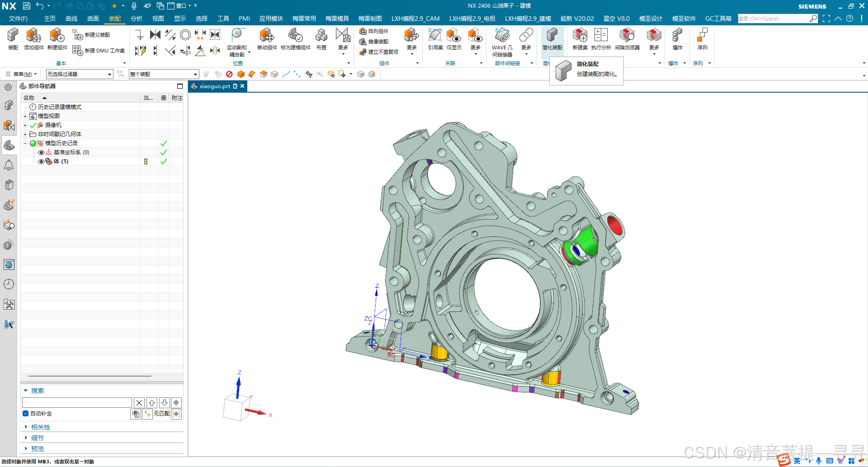Expand the 非时间戳记几何体 tree node
The width and height of the screenshot is (868, 467).
[x=25, y=134]
